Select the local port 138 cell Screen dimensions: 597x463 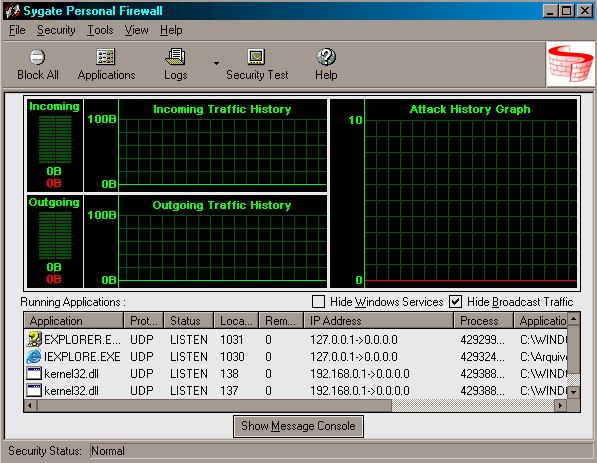click(x=229, y=374)
